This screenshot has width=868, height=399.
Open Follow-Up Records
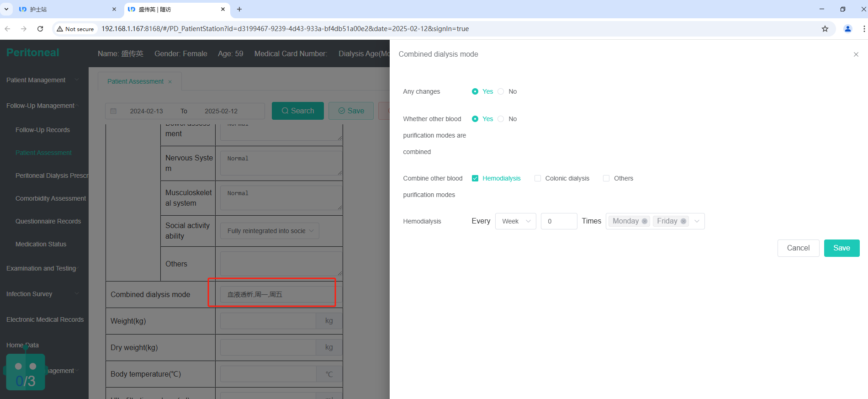(x=42, y=130)
